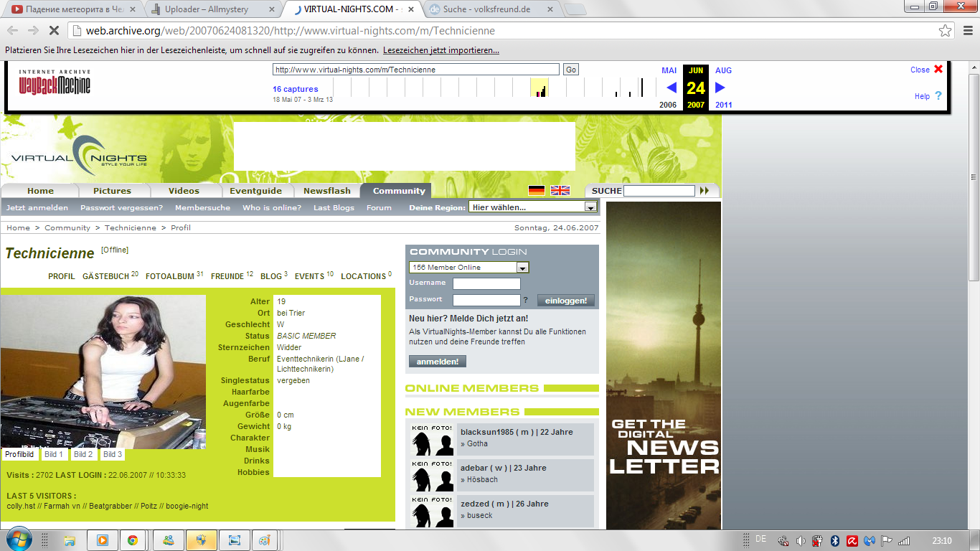980x551 pixels.
Task: Click the Avira antivirus tray icon
Action: [852, 541]
